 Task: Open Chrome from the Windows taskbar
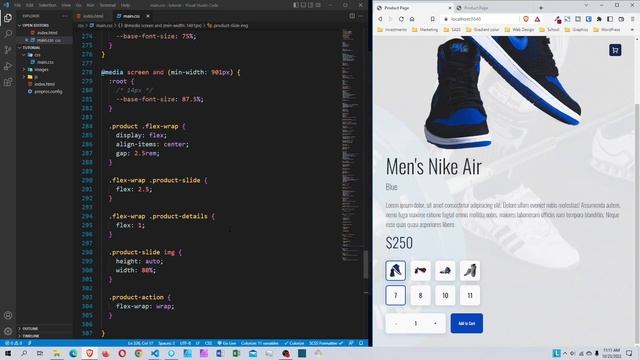[x=138, y=353]
